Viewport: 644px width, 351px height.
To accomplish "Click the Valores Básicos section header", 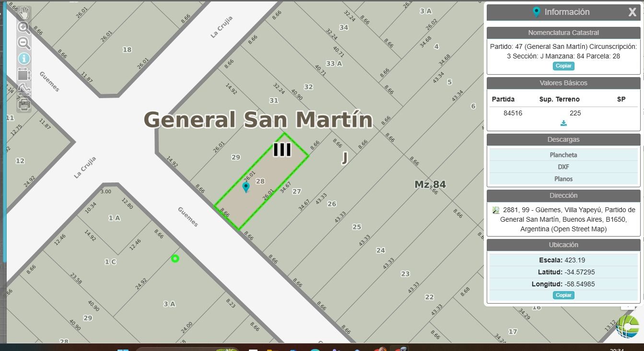I will click(563, 83).
